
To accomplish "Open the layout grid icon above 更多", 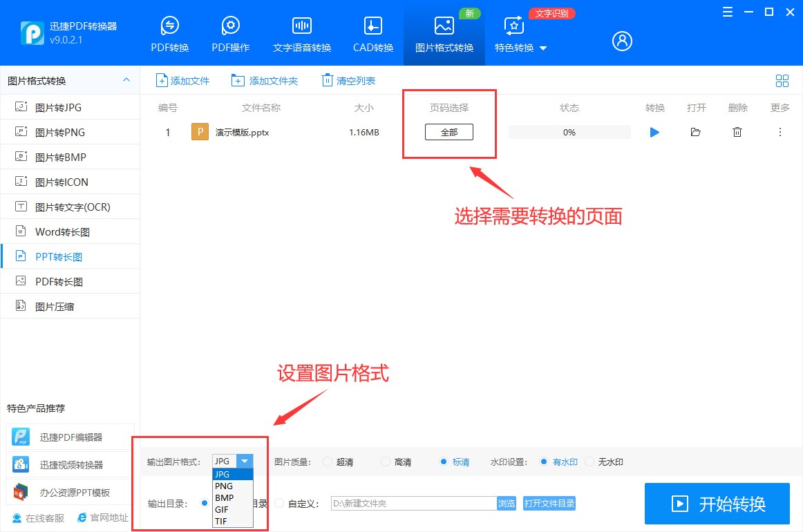I will [782, 80].
